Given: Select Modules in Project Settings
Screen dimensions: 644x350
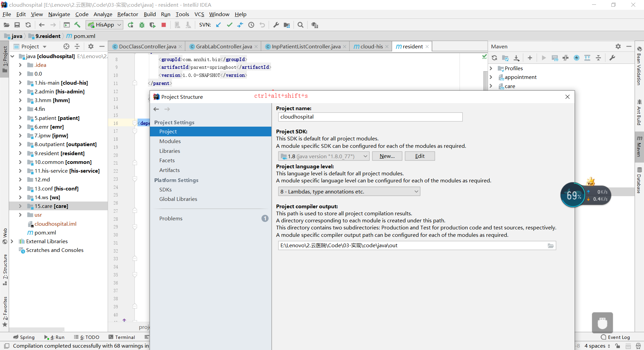Looking at the screenshot, I should (170, 141).
